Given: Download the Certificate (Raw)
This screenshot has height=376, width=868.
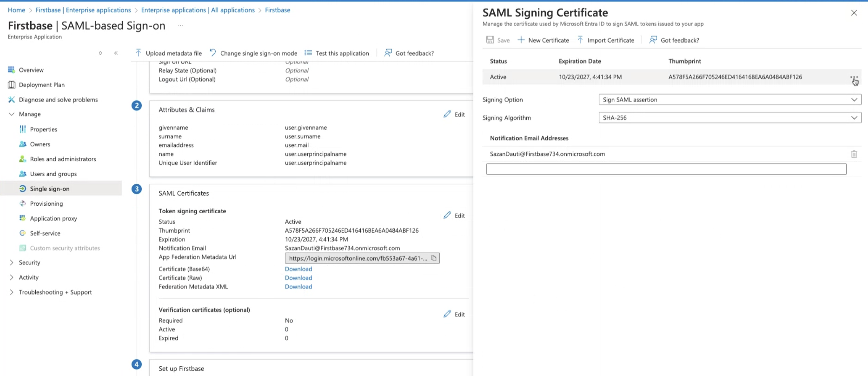Looking at the screenshot, I should tap(298, 278).
